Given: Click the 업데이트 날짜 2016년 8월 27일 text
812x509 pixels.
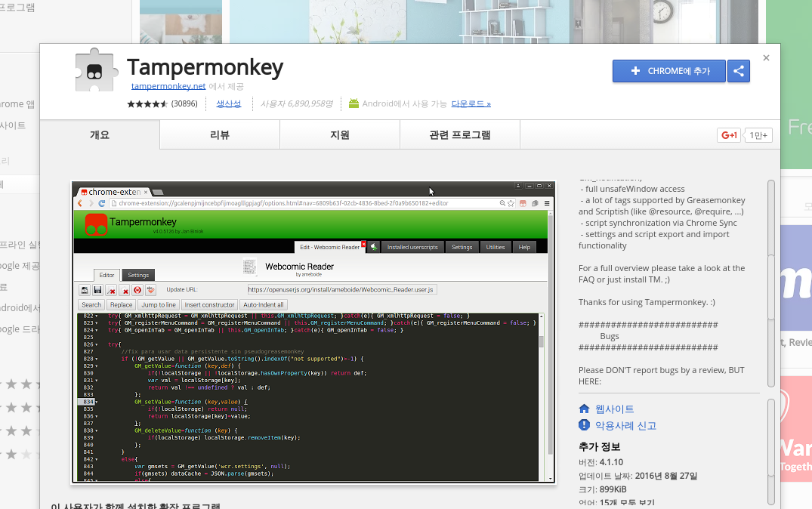Looking at the screenshot, I should (x=638, y=476).
